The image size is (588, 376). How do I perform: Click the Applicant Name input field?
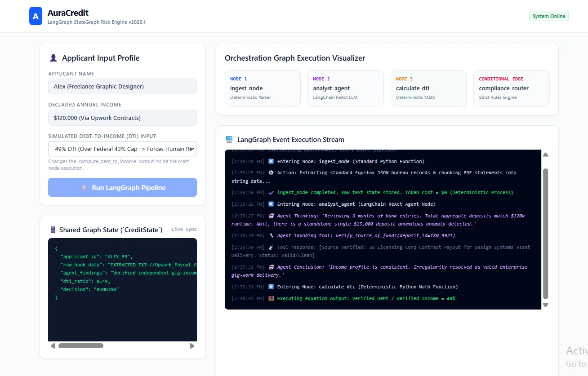point(122,86)
